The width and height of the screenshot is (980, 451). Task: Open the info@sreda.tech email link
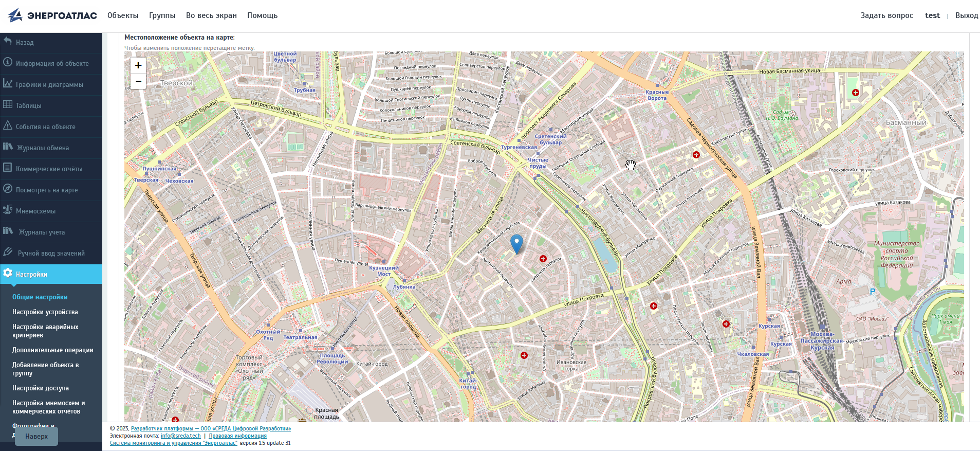click(x=181, y=436)
